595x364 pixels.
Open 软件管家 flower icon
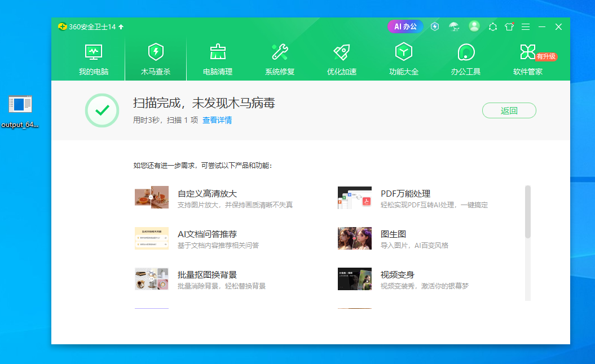point(527,52)
